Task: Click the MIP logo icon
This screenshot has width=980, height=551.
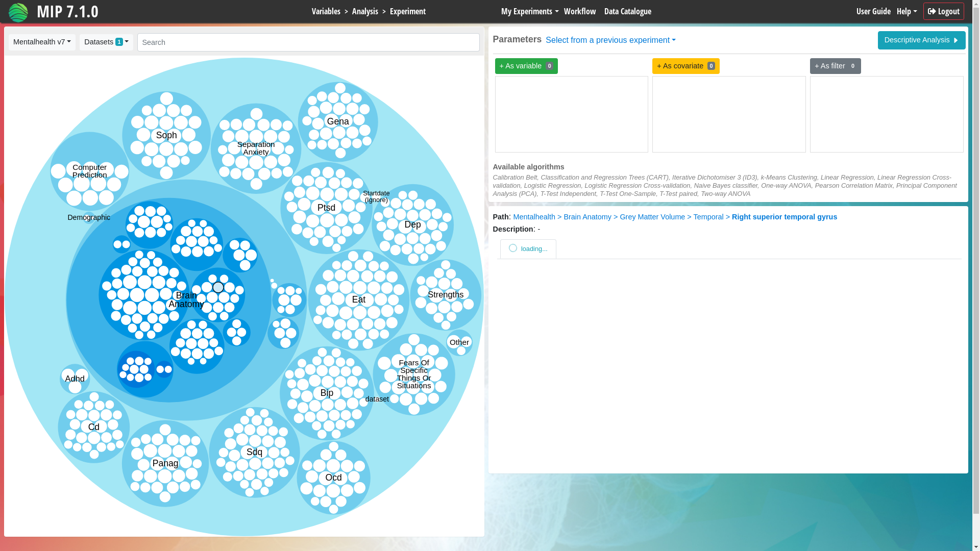Action: [18, 11]
